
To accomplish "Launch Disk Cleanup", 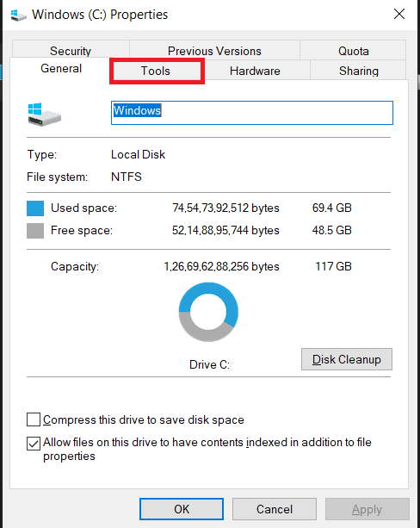I will [x=347, y=359].
